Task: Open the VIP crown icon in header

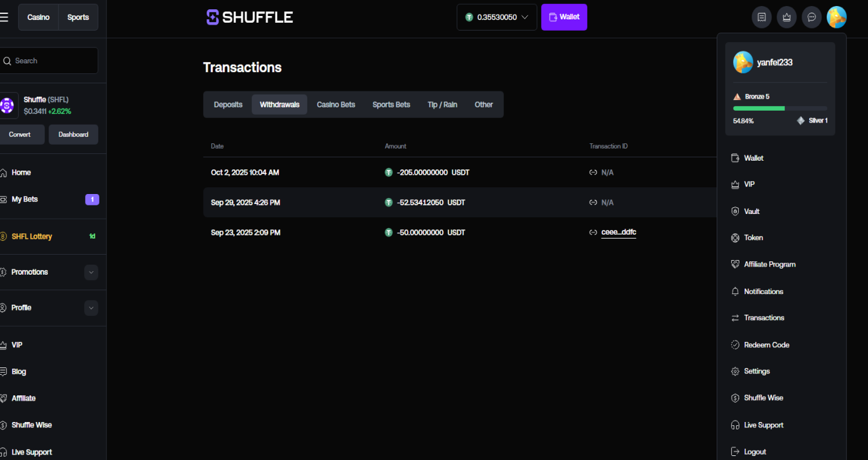Action: (787, 17)
